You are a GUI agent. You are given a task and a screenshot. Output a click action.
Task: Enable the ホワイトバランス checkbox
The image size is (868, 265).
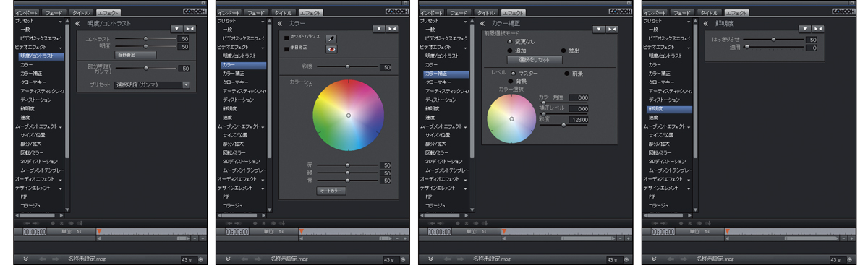click(286, 38)
